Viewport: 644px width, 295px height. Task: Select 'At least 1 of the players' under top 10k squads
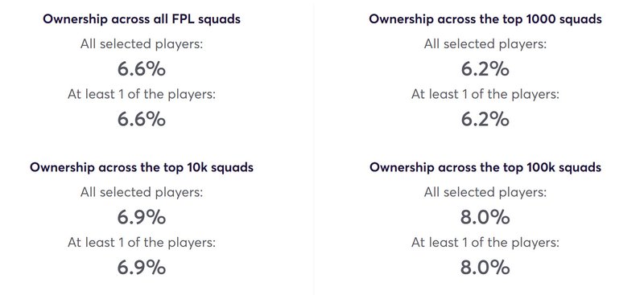coord(142,243)
